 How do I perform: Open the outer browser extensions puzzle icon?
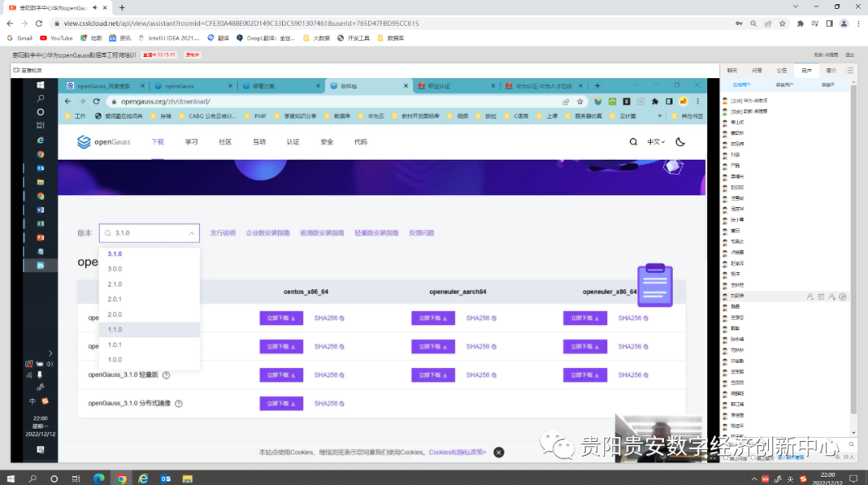coord(800,23)
